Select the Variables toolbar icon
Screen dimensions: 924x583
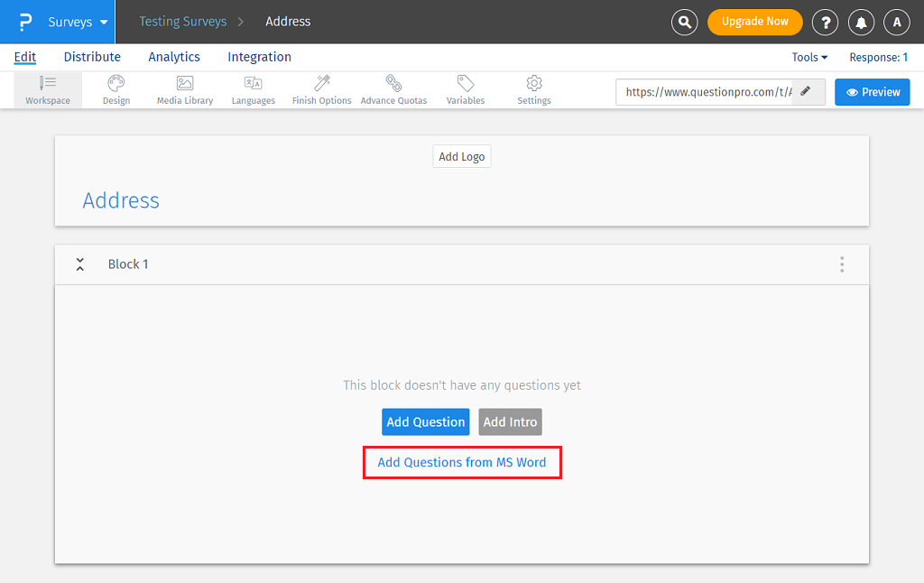pos(465,89)
